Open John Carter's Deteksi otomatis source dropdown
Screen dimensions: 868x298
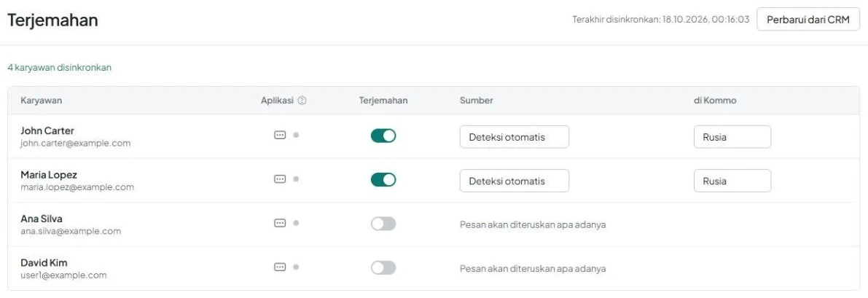point(515,137)
